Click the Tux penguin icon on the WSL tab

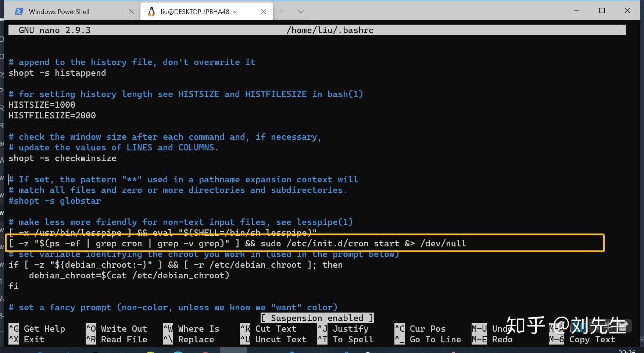(151, 11)
